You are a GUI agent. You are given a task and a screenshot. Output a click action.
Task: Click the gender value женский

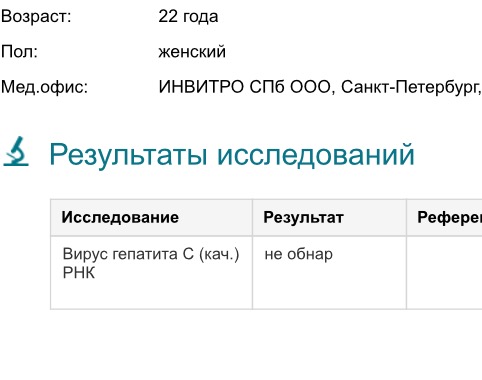(x=192, y=52)
